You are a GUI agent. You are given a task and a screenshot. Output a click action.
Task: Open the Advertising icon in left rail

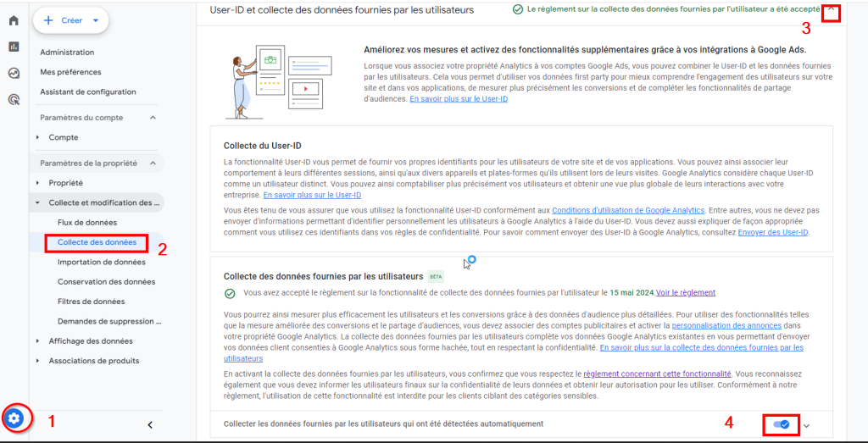[x=14, y=99]
